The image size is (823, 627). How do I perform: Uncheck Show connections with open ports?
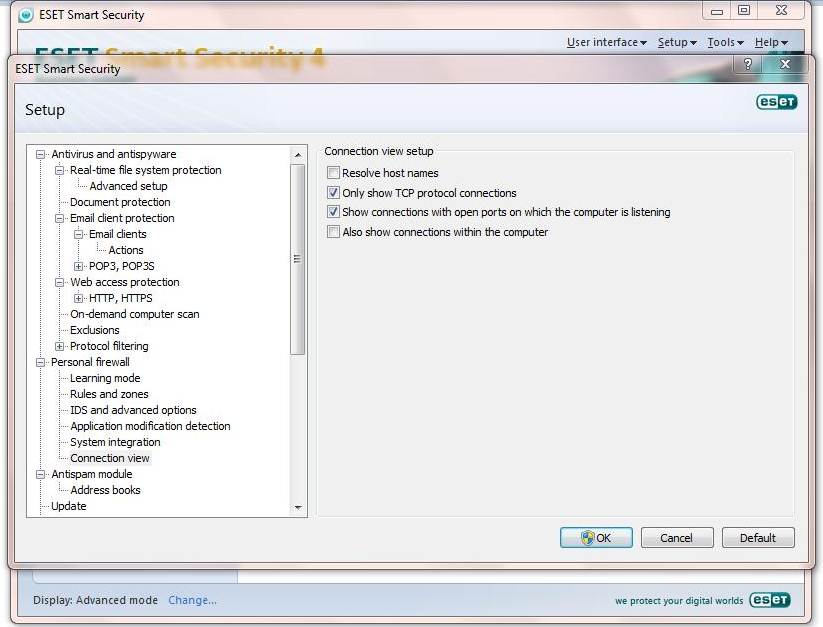(333, 212)
